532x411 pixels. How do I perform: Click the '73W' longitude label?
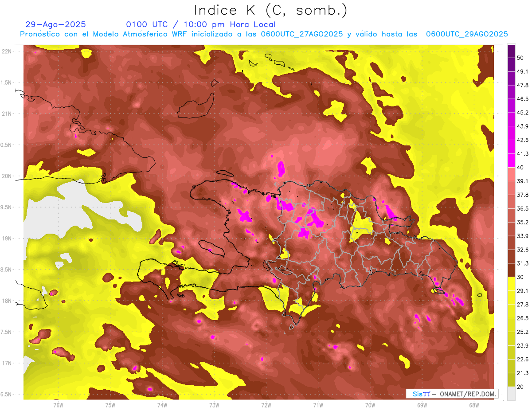click(x=214, y=404)
